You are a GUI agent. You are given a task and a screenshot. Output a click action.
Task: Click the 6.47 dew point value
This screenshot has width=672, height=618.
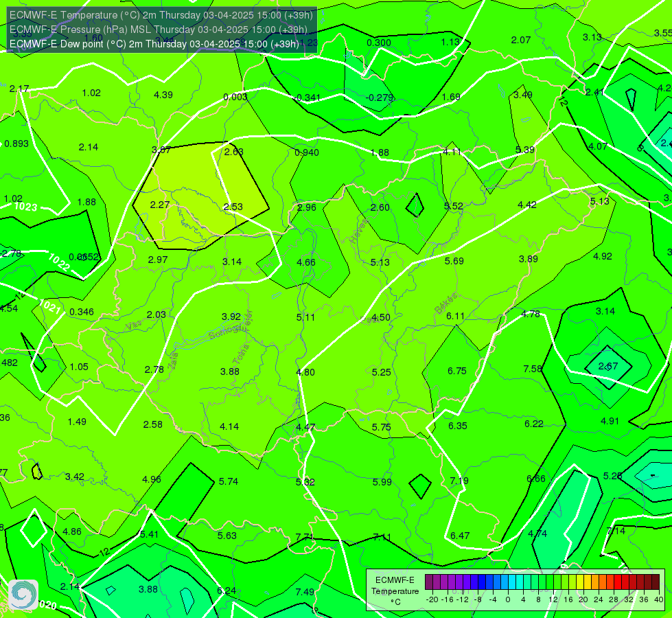tap(460, 536)
